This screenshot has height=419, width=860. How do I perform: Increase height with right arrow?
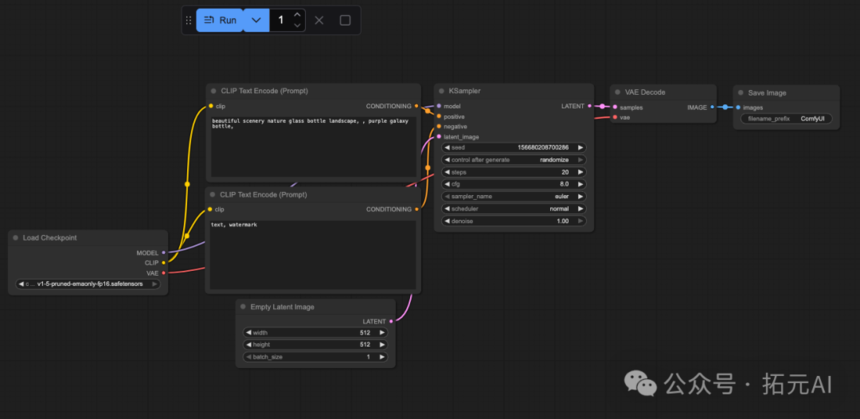[382, 345]
